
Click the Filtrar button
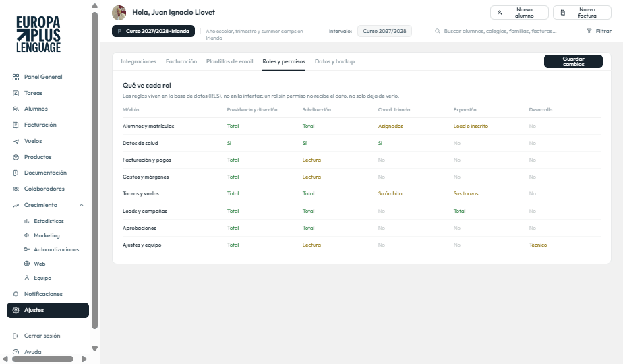(599, 31)
